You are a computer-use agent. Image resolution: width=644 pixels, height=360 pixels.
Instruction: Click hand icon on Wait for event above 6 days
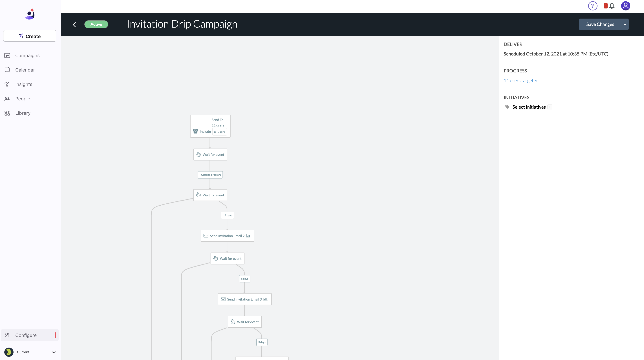click(x=215, y=258)
